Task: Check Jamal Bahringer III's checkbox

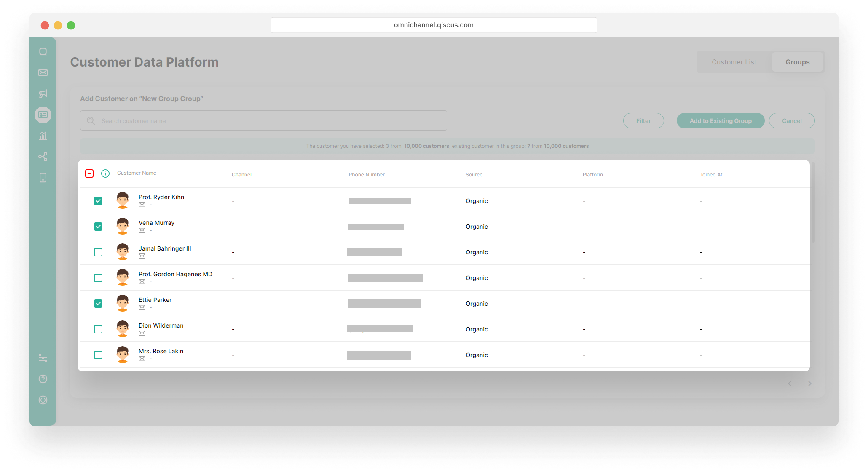Action: click(x=98, y=252)
